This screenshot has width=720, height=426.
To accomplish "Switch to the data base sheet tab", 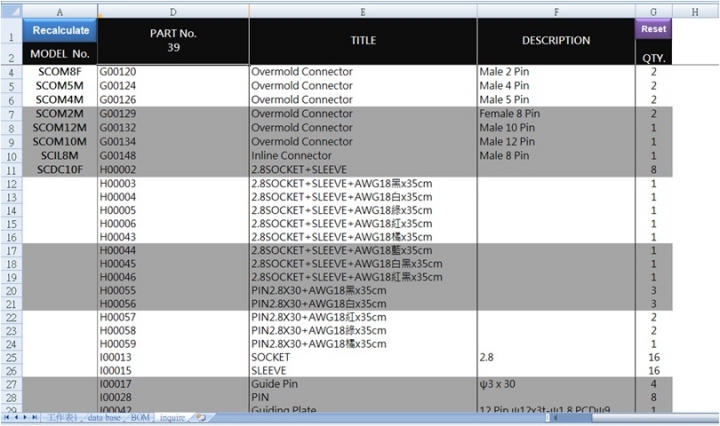I will coord(104,417).
